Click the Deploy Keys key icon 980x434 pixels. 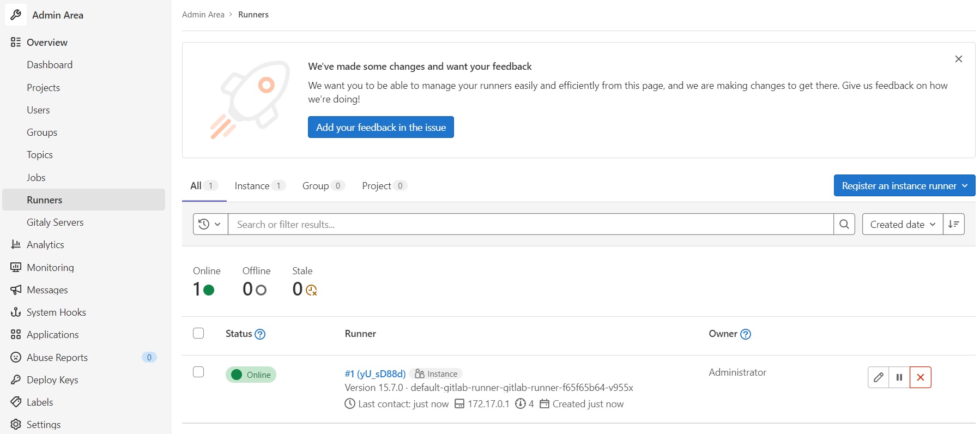(16, 379)
